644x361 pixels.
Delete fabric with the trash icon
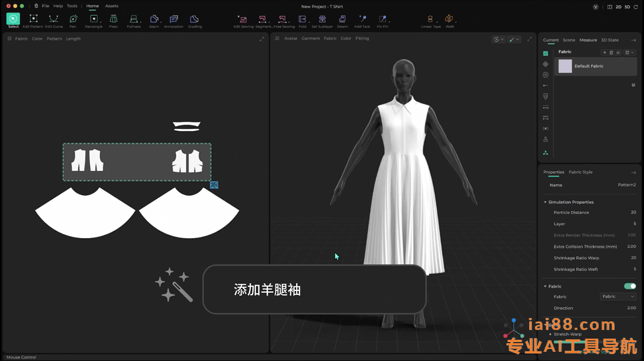point(611,52)
